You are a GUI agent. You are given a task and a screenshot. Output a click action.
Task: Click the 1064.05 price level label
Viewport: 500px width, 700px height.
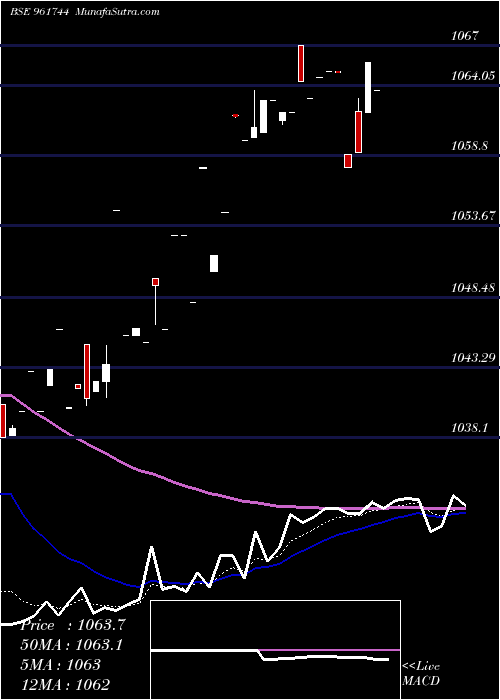(473, 75)
